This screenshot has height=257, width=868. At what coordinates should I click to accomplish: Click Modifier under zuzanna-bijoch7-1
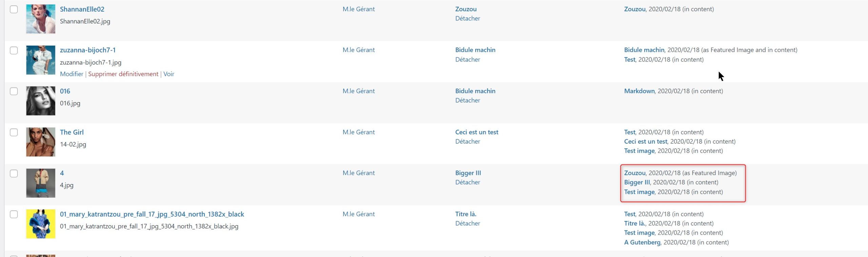click(x=72, y=74)
